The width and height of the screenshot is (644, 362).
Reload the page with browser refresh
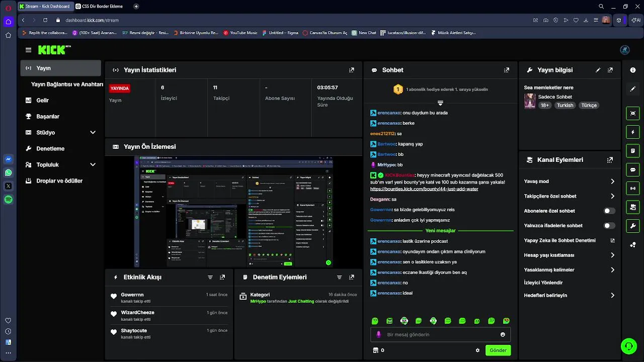(45, 20)
